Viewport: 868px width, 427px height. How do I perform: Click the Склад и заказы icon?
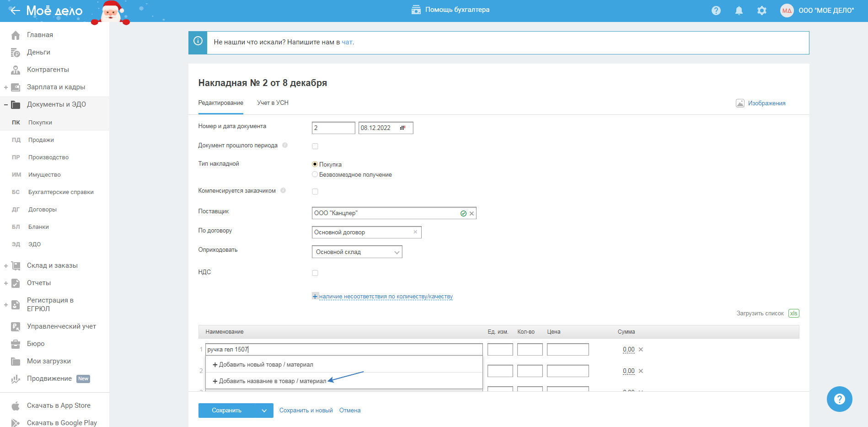[16, 266]
